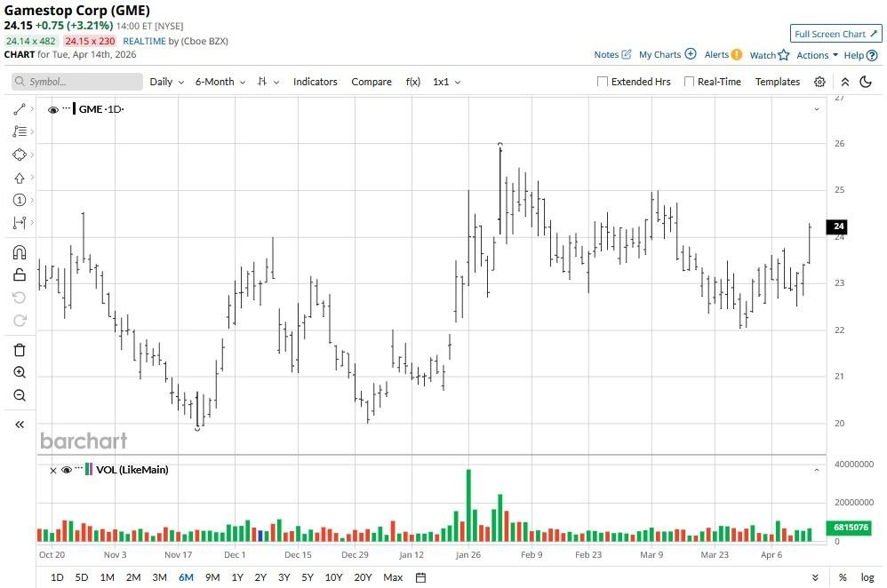Turn on the magnet snap tool

pos(19,252)
